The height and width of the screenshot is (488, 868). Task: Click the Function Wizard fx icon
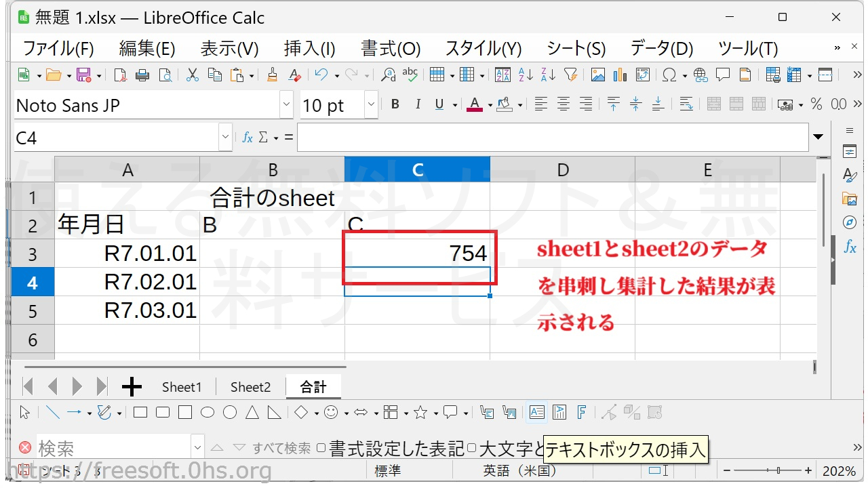click(x=248, y=138)
